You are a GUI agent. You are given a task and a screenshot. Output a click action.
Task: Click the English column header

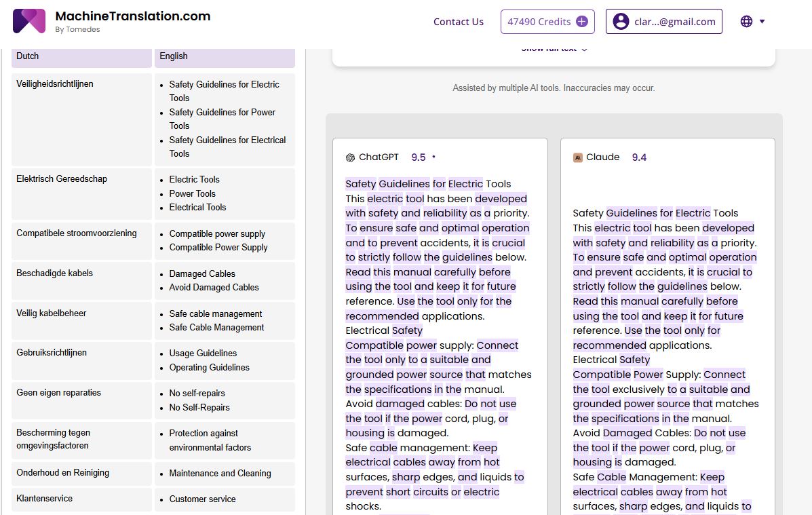(225, 56)
